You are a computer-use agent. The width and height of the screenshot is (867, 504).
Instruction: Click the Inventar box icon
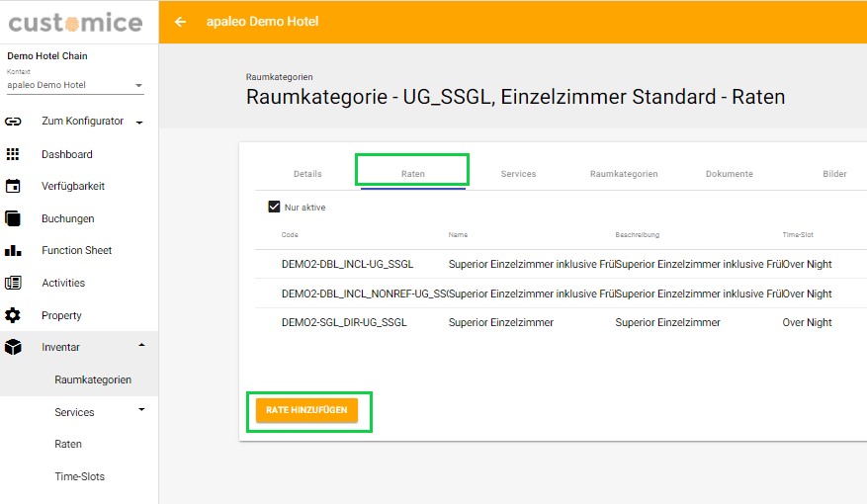click(x=13, y=347)
